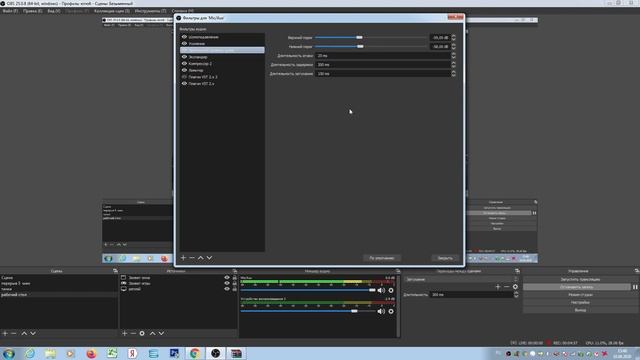
Task: Mute the playback device speaker icon
Action: pyautogui.click(x=381, y=311)
